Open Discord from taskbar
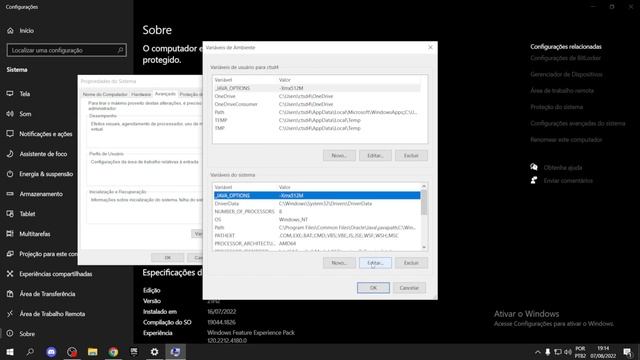The image size is (640, 360). [51, 352]
